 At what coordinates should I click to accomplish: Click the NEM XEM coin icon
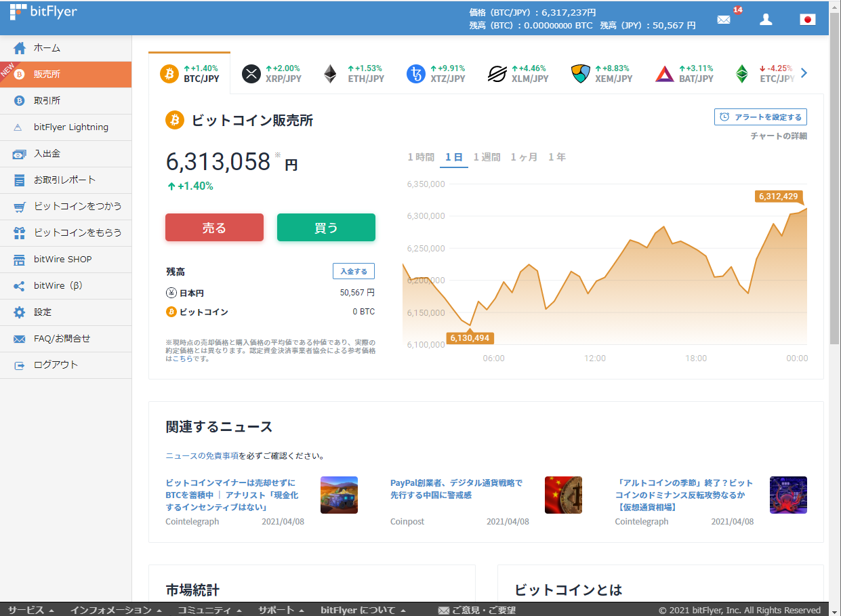(x=581, y=74)
